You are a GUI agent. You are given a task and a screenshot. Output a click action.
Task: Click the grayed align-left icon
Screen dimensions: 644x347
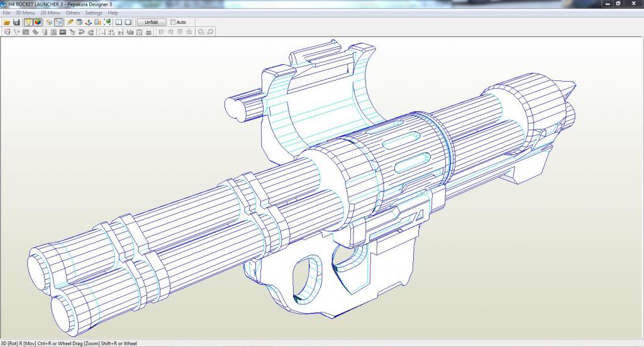161,32
